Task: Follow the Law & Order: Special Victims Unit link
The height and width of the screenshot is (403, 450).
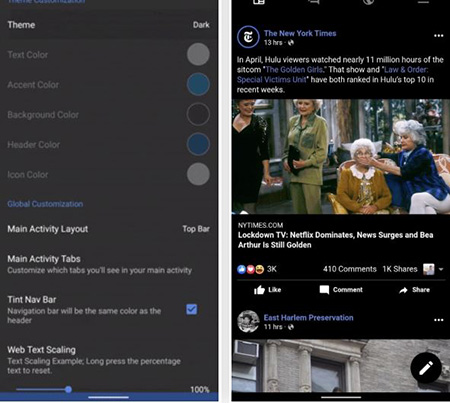Action: click(332, 75)
